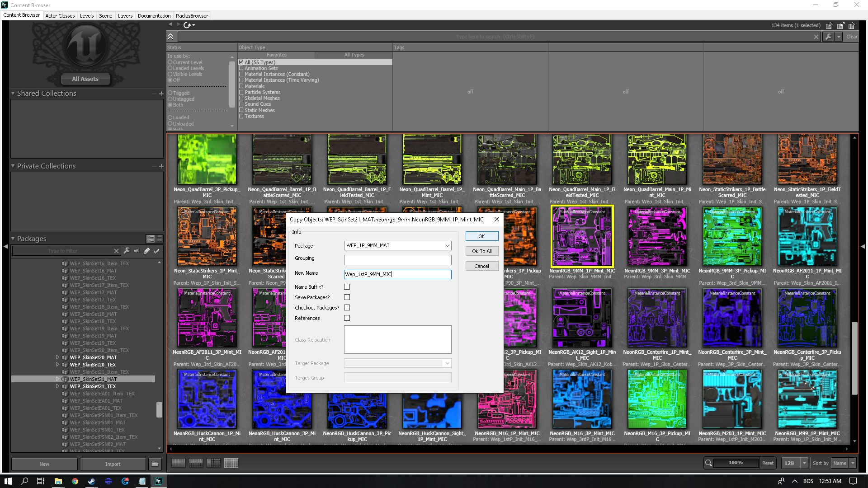This screenshot has height=488, width=868.
Task: Collapse the filter panel with double-chevron icon
Action: click(x=170, y=37)
